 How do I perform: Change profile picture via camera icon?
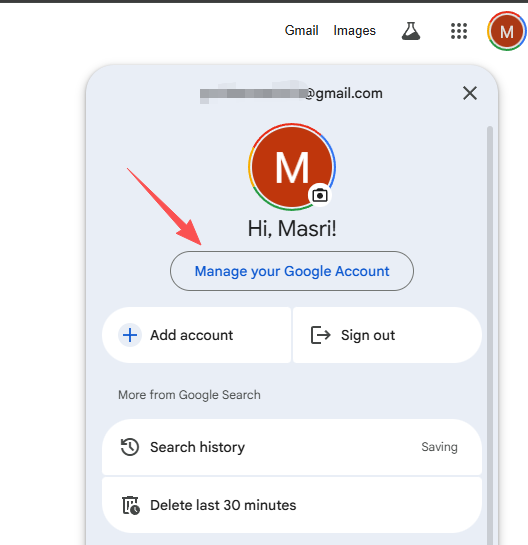tap(320, 195)
